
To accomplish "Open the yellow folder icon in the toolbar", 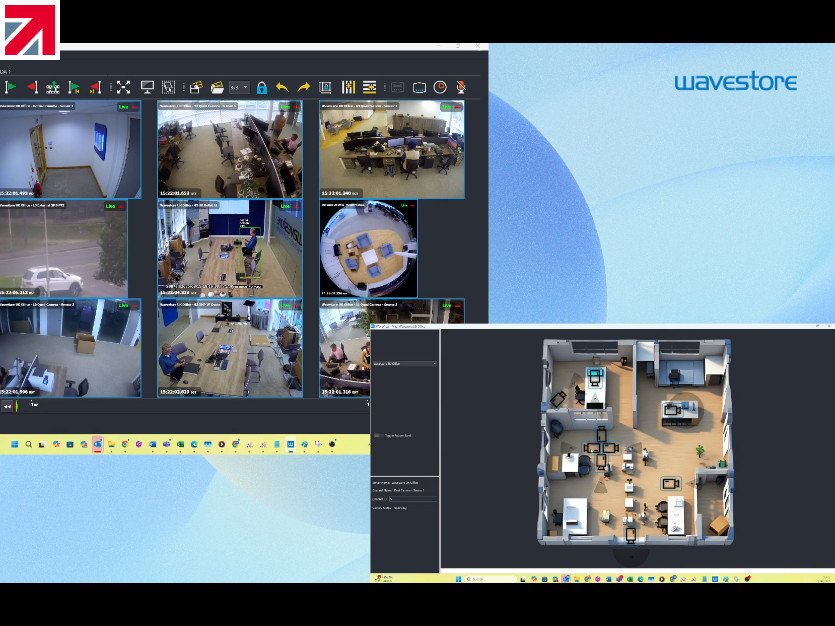I will 217,88.
